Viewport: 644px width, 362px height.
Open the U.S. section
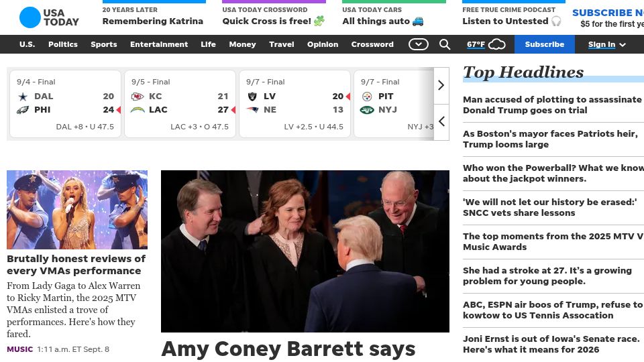(x=27, y=44)
